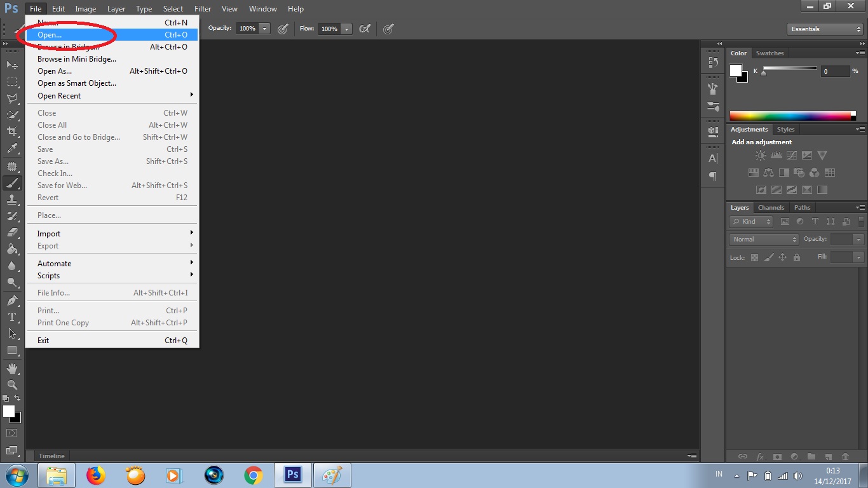Switch to the Channels tab
The height and width of the screenshot is (488, 868).
click(771, 208)
